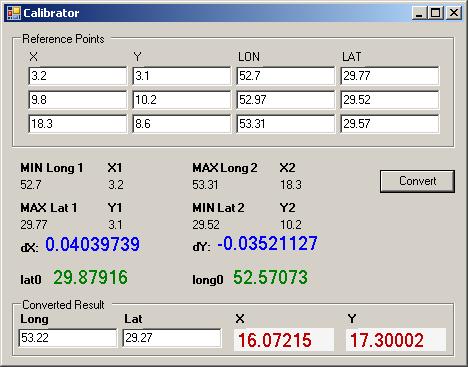Click the MIN Long 1 label
The height and width of the screenshot is (367, 468).
tap(52, 168)
